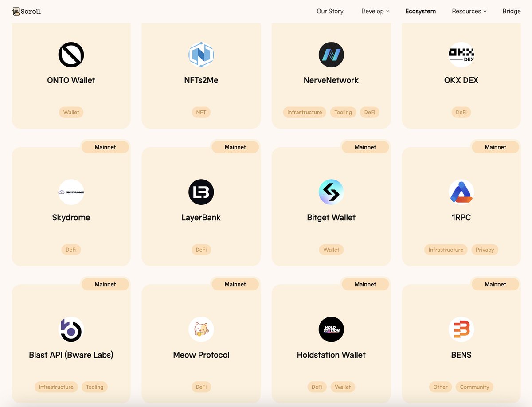
Task: Click DeFi tag on OKX DEX card
Action: (461, 112)
